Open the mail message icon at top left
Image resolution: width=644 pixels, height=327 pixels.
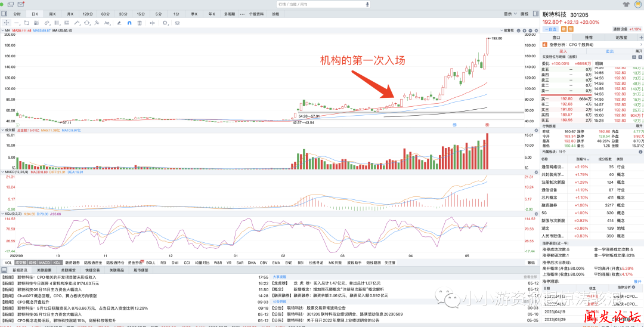20,4
